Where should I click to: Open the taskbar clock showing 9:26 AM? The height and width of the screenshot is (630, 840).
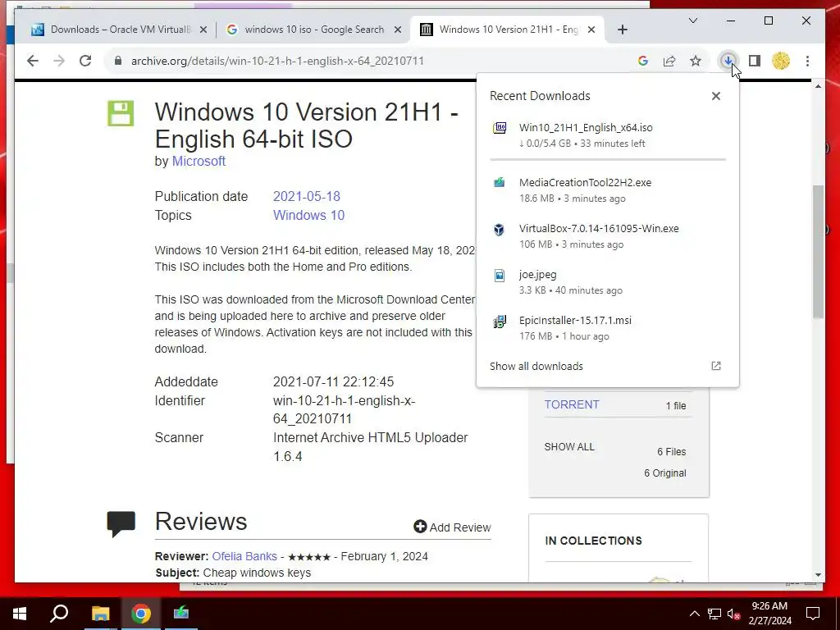[769, 614]
